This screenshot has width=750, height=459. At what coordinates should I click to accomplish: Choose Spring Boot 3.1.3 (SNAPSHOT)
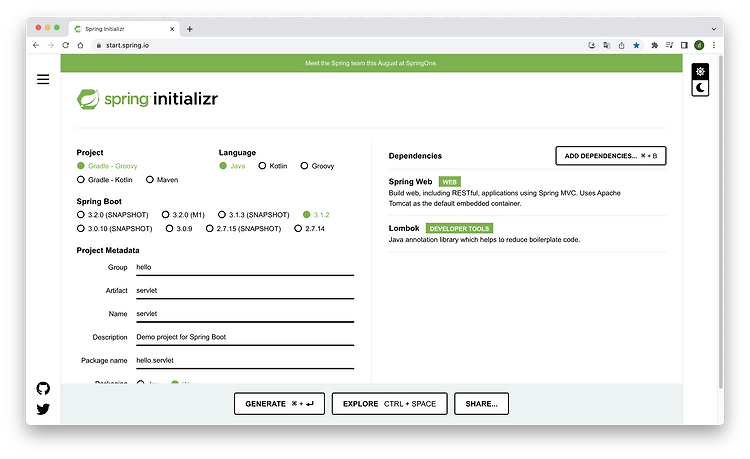[x=254, y=215]
